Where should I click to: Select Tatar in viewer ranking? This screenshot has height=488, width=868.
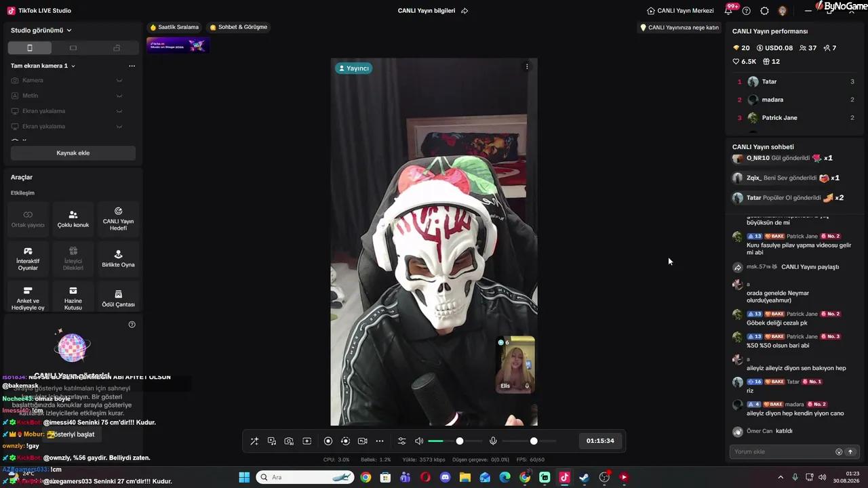click(795, 81)
